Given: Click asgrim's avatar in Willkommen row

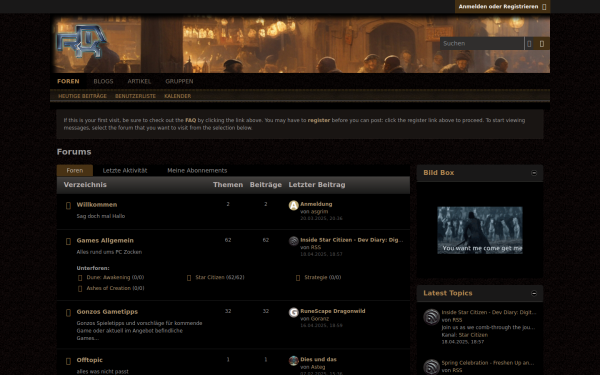Looking at the screenshot, I should 293,205.
